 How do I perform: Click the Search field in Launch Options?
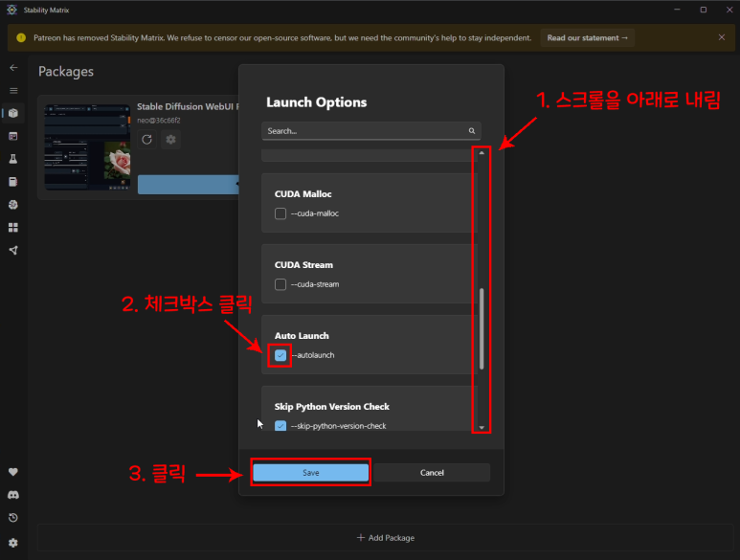pyautogui.click(x=370, y=131)
